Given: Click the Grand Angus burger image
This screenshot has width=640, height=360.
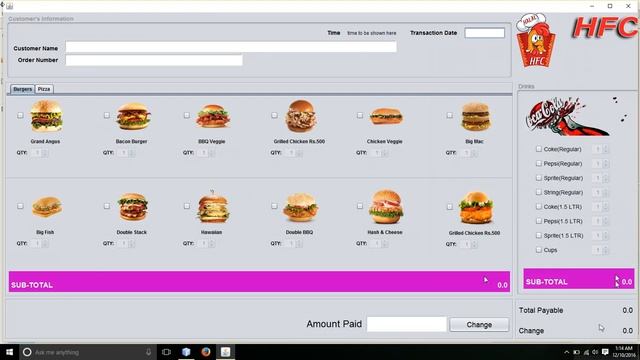Looking at the screenshot, I should 47,116.
